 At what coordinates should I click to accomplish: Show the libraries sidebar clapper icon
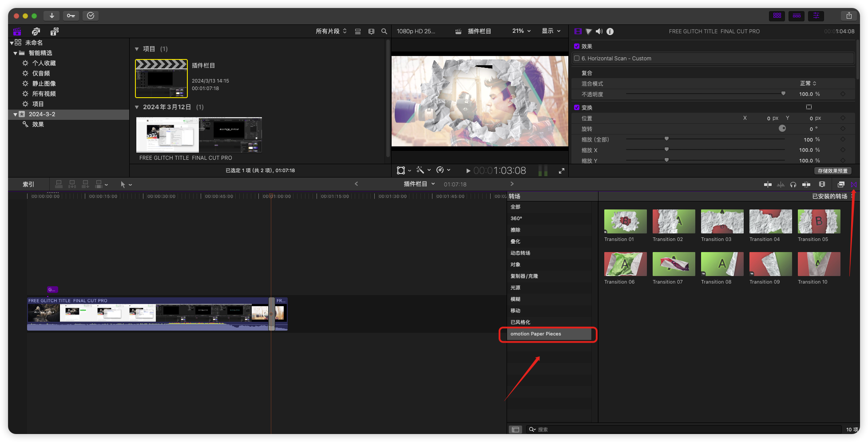coord(17,32)
